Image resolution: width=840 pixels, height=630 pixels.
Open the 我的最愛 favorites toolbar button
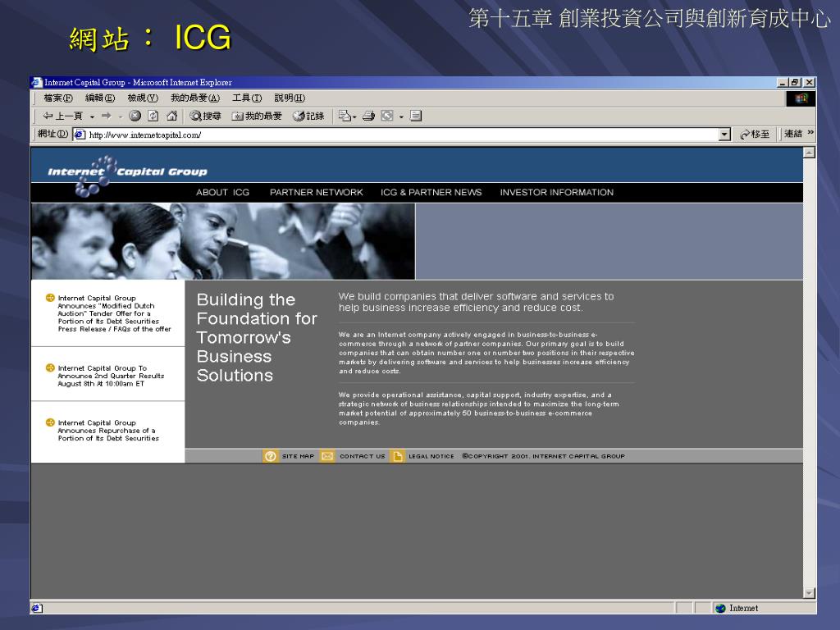(x=257, y=116)
